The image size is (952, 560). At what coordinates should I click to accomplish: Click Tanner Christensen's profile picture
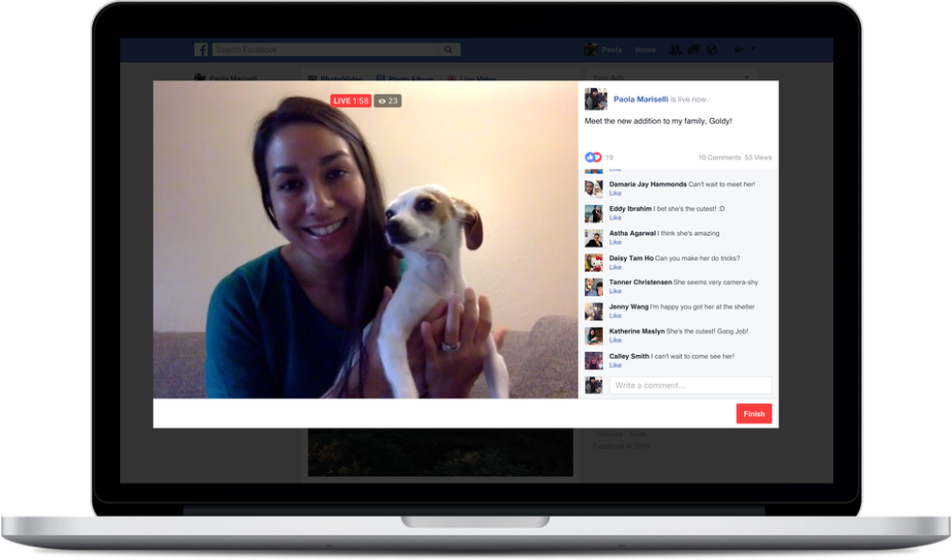[594, 286]
